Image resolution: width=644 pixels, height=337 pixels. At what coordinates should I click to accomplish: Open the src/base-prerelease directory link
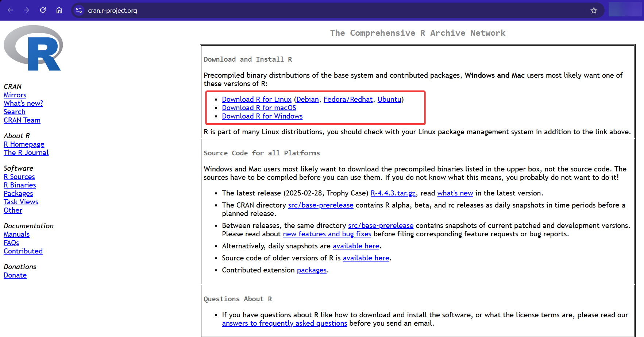click(321, 205)
